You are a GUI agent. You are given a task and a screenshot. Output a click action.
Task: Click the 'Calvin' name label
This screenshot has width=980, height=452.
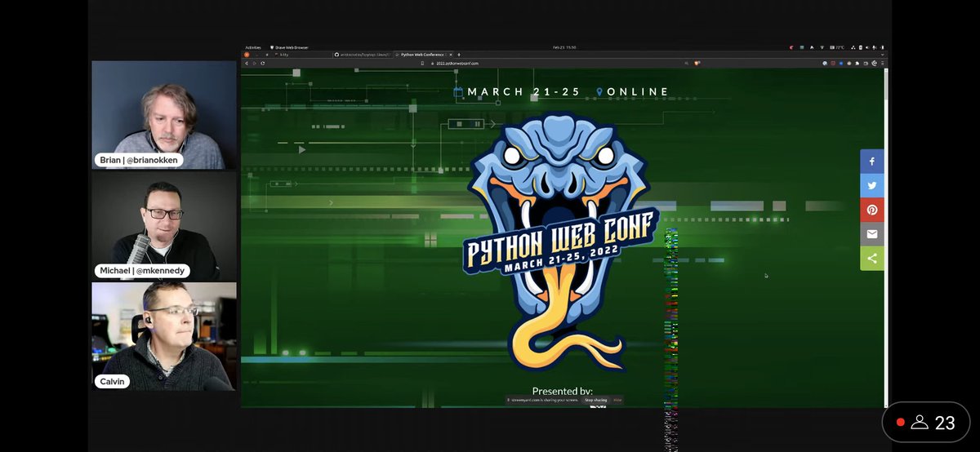[113, 381]
